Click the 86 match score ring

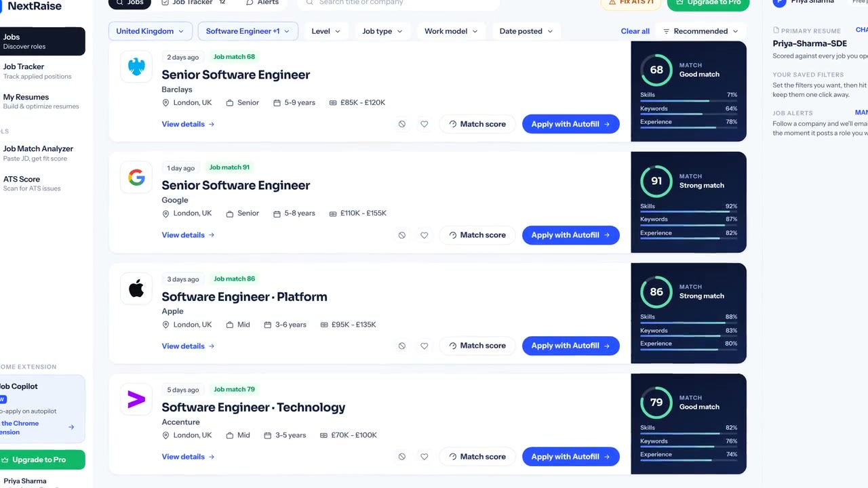click(656, 292)
